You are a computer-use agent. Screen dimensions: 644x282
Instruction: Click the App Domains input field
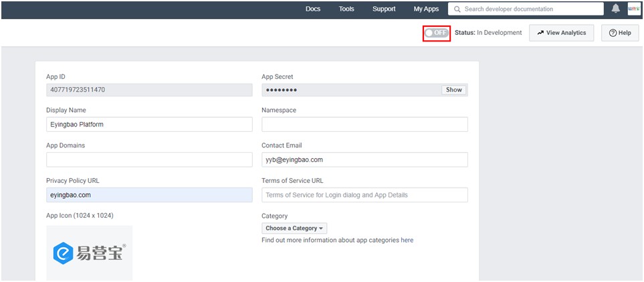pyautogui.click(x=150, y=159)
